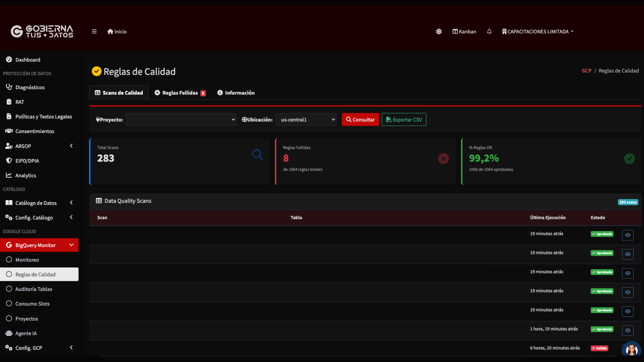Viewport: 644px width, 362px height.
Task: Click the Exportar CSV button
Action: [404, 119]
